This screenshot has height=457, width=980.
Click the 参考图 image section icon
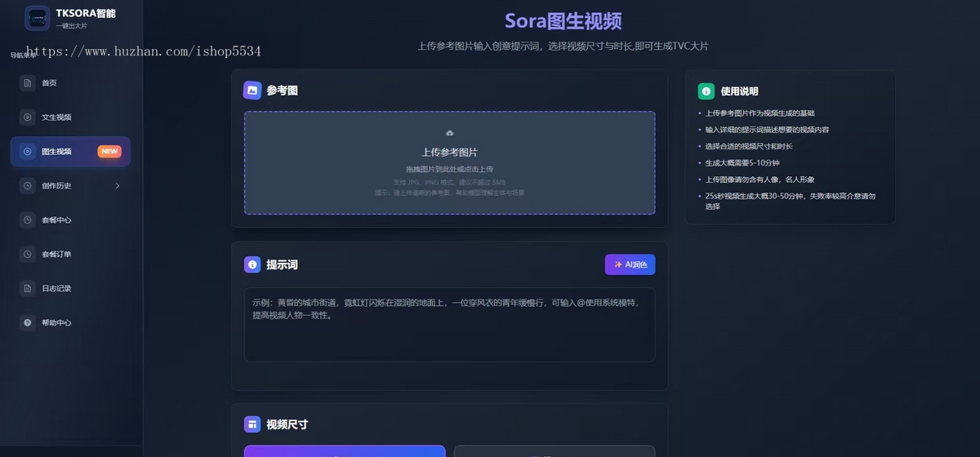tap(252, 91)
